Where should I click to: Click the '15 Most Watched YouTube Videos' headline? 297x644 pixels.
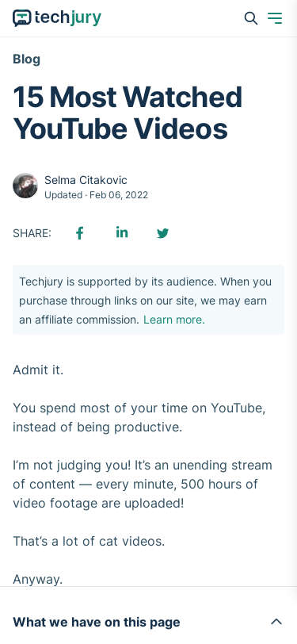[x=128, y=113]
